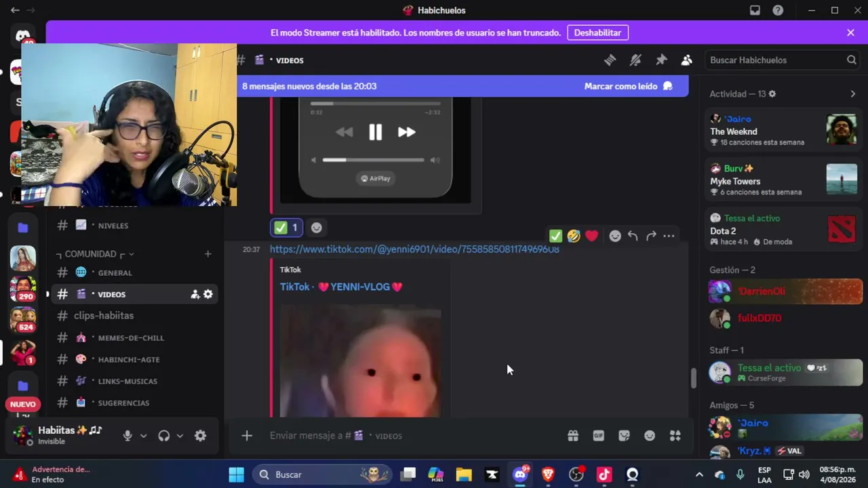This screenshot has height=488, width=868.
Task: Mute the microphone in user panel
Action: pyautogui.click(x=127, y=436)
